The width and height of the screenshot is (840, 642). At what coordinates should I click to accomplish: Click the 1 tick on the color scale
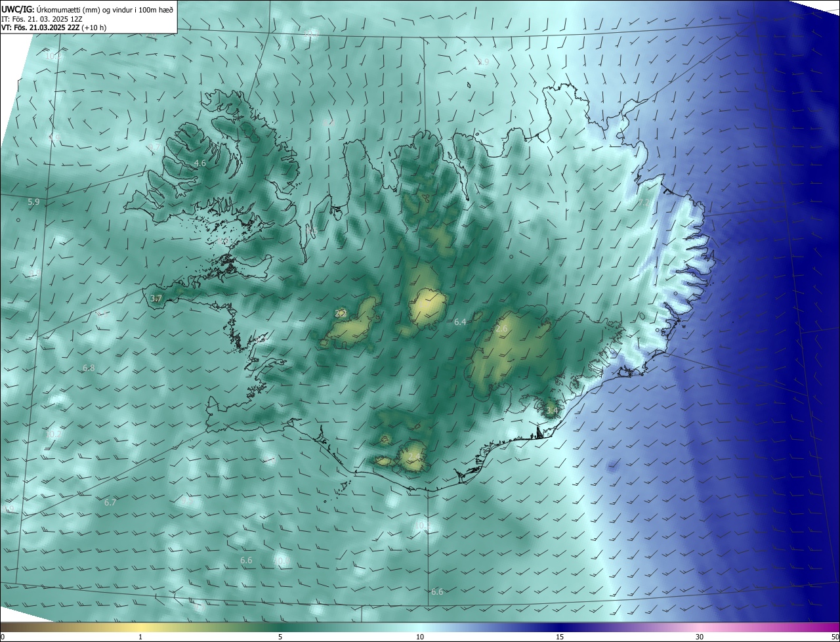[140, 637]
